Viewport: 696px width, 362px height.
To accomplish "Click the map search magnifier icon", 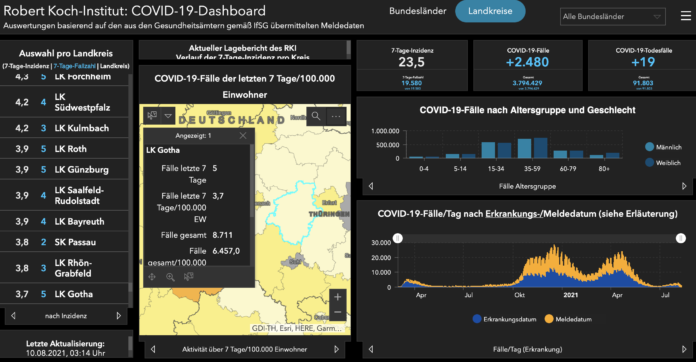I will tap(316, 116).
